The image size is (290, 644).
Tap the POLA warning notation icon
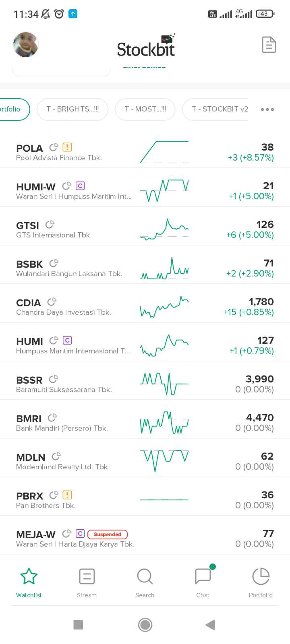pos(67,147)
